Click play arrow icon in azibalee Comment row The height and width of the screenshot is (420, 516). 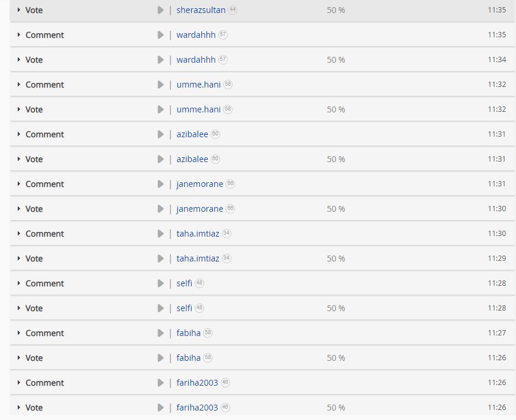tap(160, 134)
